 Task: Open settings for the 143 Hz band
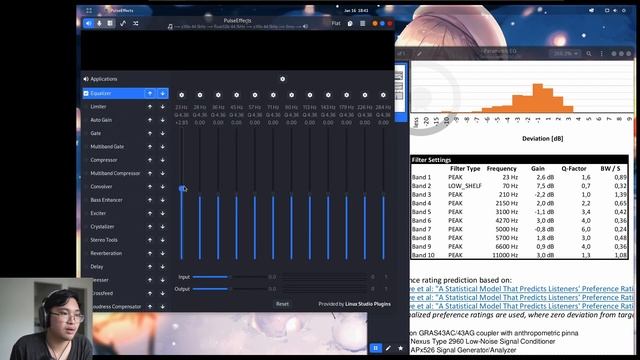tap(328, 95)
